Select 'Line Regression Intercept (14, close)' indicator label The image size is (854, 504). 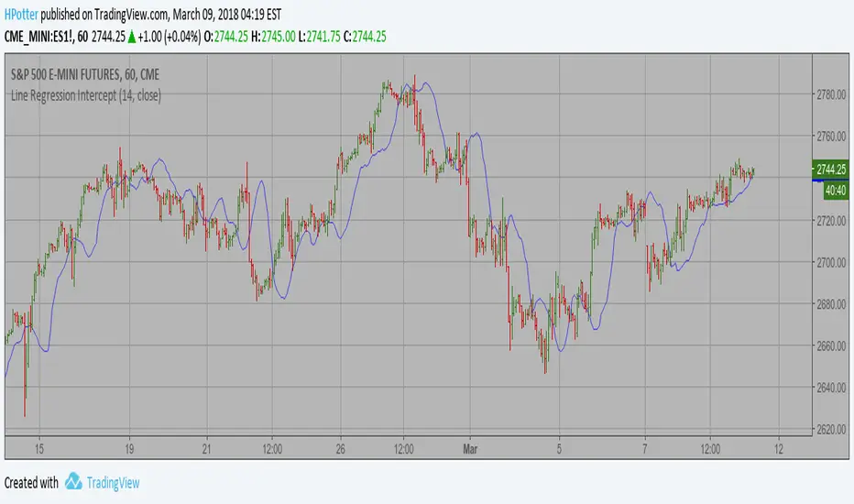(x=86, y=96)
